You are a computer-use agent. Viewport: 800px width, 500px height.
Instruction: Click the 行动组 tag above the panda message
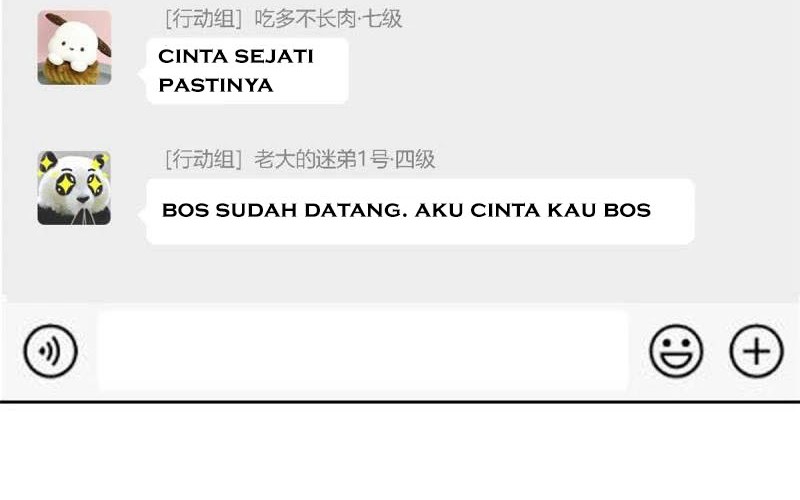tap(204, 160)
